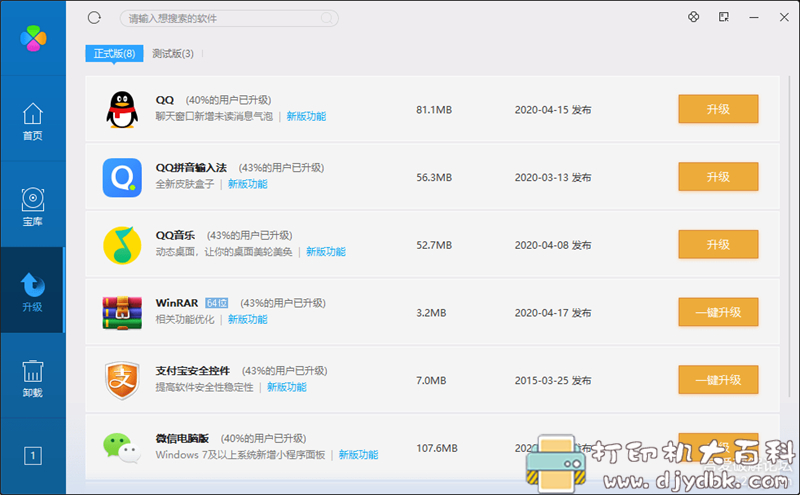Click the vertical scrollbar of the list
The image size is (800, 495).
(x=789, y=236)
